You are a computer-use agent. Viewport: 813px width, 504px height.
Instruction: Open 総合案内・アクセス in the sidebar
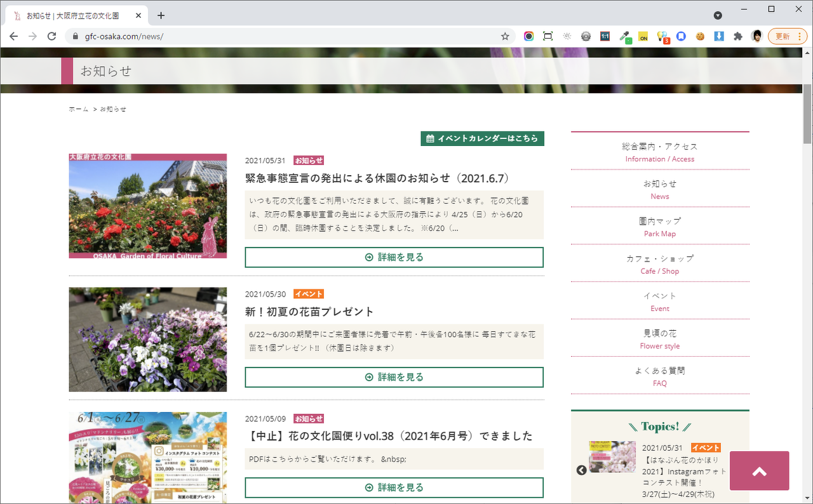pyautogui.click(x=660, y=152)
